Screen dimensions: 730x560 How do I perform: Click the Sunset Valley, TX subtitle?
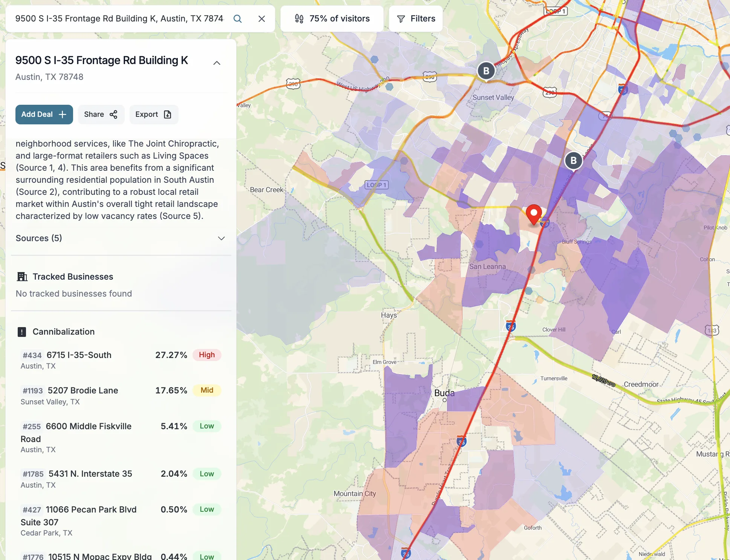point(50,402)
